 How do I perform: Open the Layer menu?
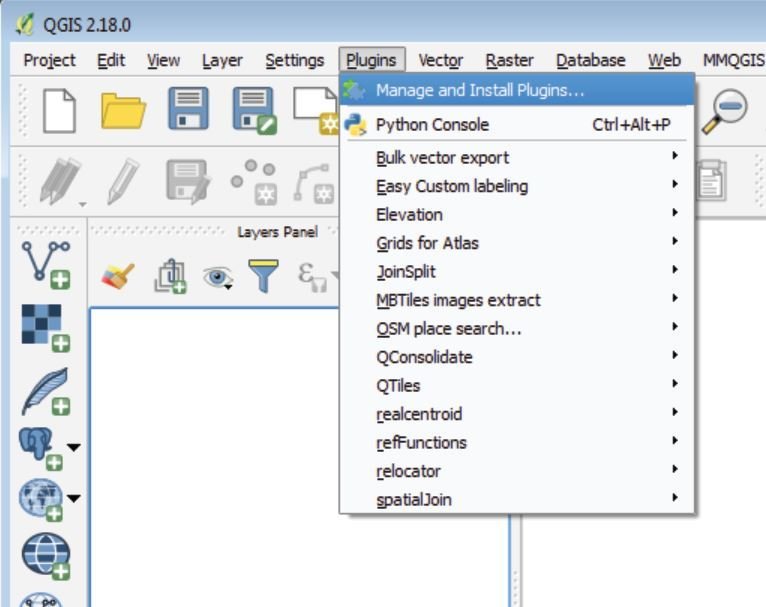coord(222,61)
